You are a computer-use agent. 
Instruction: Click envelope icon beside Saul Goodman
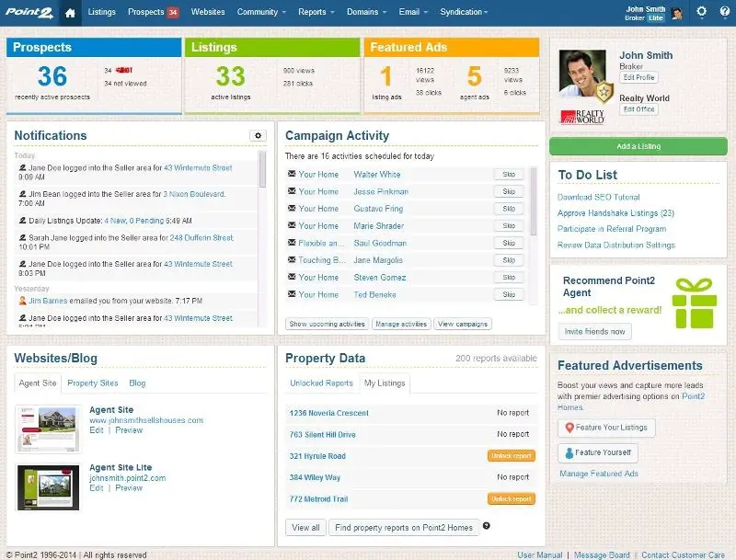[x=292, y=243]
